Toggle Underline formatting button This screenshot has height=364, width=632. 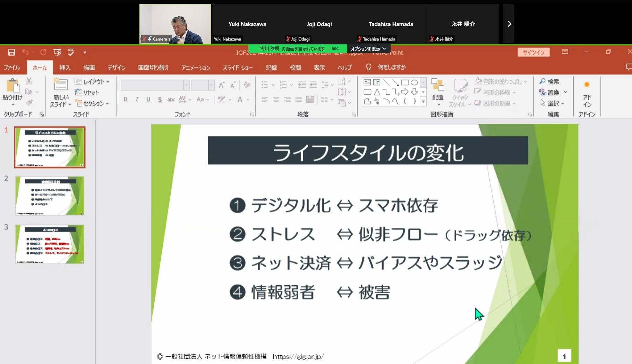(x=148, y=99)
